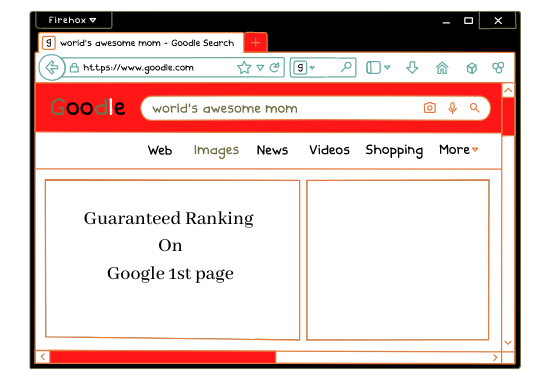Click the magnifier in the toolbar search box
The height and width of the screenshot is (370, 550).
(x=346, y=67)
